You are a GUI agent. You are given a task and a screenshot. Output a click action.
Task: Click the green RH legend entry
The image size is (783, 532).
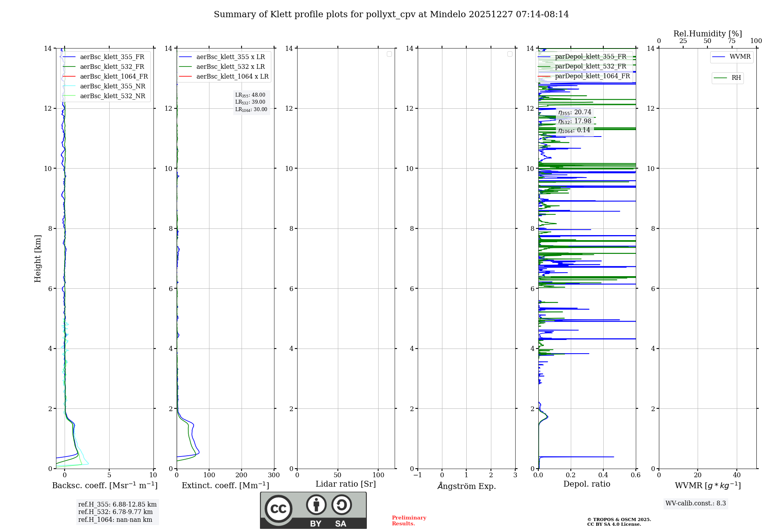[727, 78]
